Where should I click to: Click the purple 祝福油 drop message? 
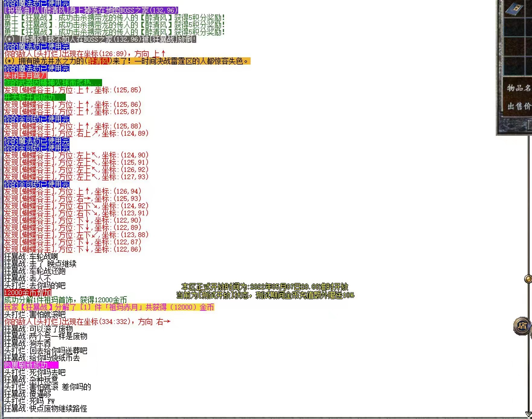91,10
